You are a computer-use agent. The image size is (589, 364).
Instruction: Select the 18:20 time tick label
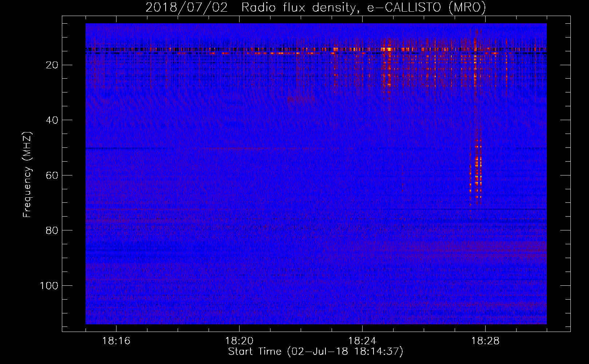(239, 341)
